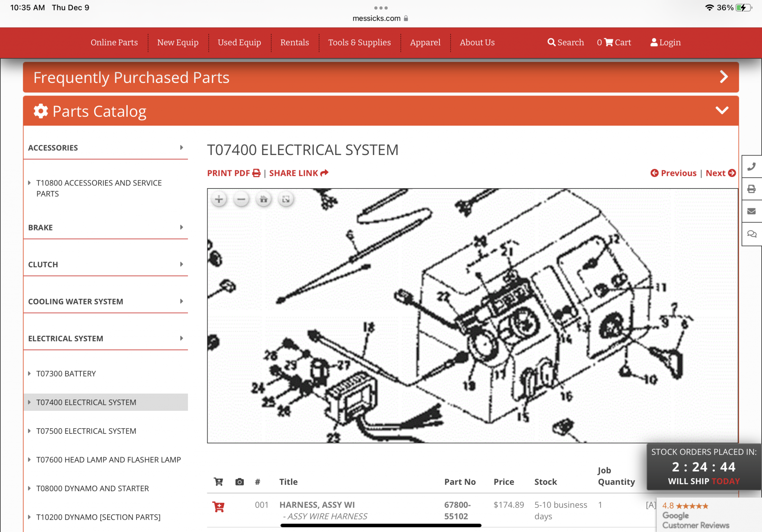The image size is (762, 532).
Task: Go to Previous diagram
Action: [x=673, y=173]
